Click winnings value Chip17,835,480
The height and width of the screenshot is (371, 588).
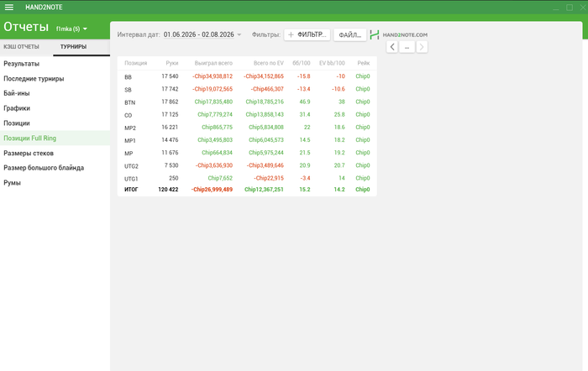click(213, 102)
